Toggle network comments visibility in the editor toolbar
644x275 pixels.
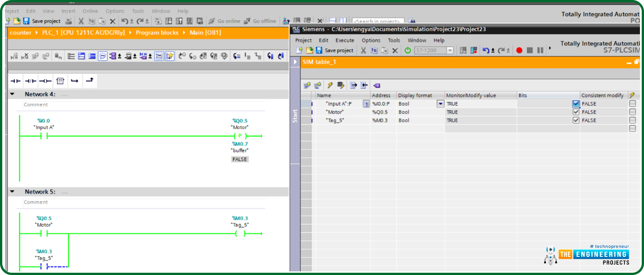click(x=103, y=56)
